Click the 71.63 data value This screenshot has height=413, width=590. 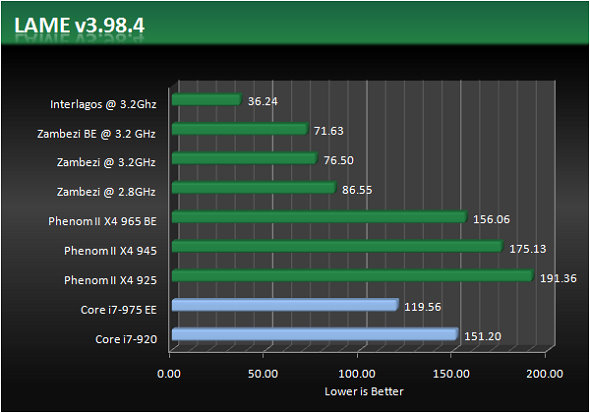[328, 131]
